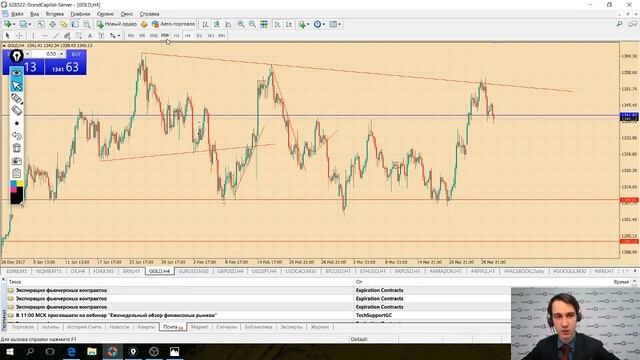The image size is (640, 360).
Task: Select the Crosshair tool
Action: click(19, 36)
